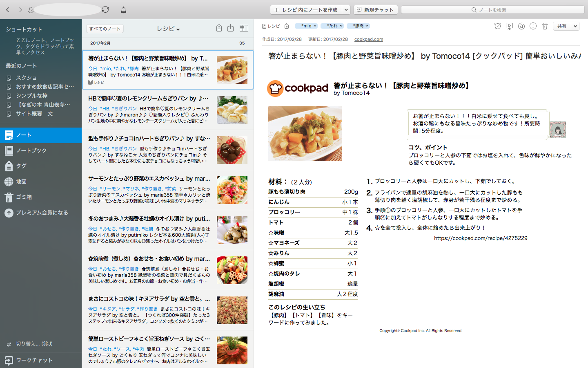Viewport: 588px width, 368px height.
Task: Open ノートブック in the sidebar
Action: point(41,150)
